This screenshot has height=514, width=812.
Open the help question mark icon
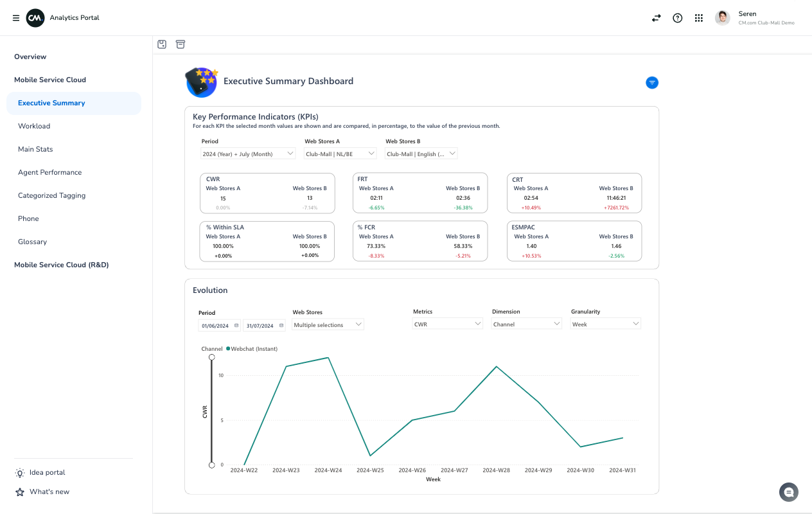677,18
